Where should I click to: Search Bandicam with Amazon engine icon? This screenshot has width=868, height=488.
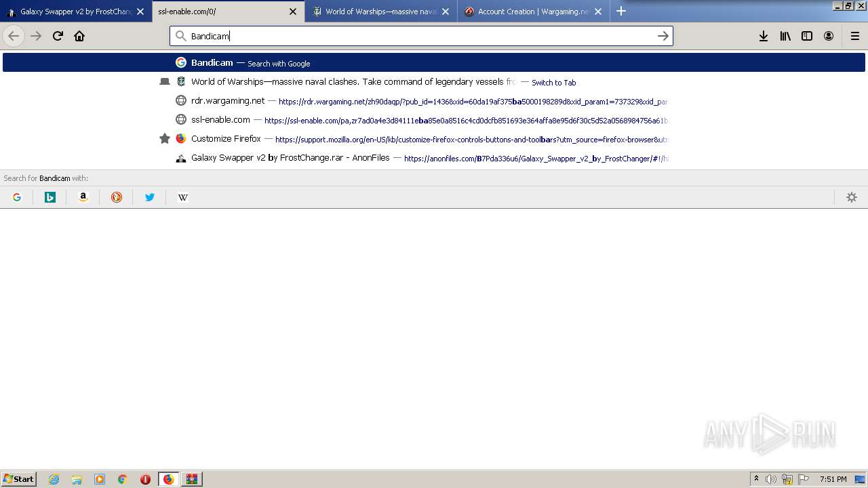(x=83, y=197)
